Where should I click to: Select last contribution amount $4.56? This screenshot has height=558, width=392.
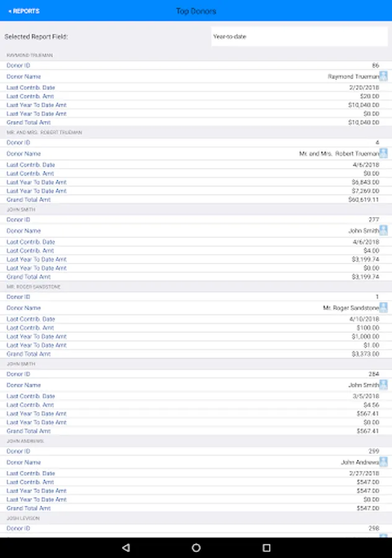372,405
